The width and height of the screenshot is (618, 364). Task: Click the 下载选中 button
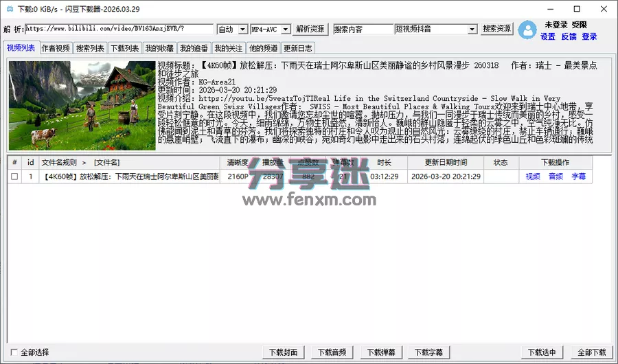tap(542, 352)
